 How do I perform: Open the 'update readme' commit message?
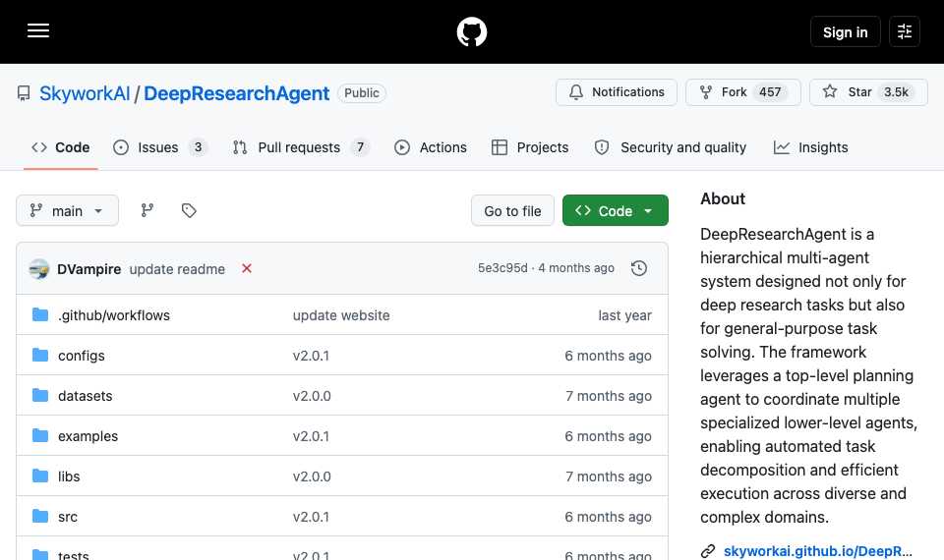click(x=177, y=269)
